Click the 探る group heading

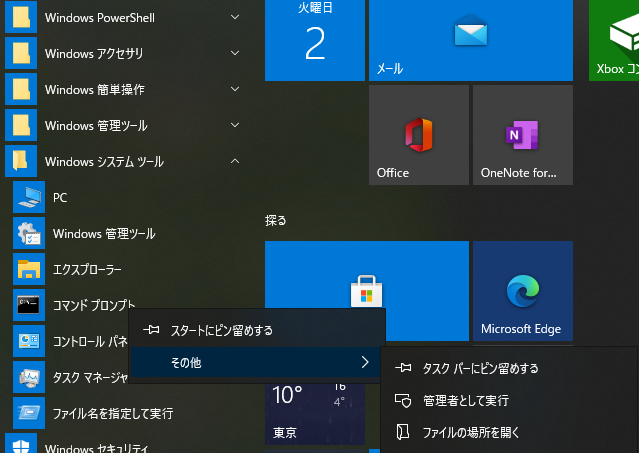tap(275, 220)
